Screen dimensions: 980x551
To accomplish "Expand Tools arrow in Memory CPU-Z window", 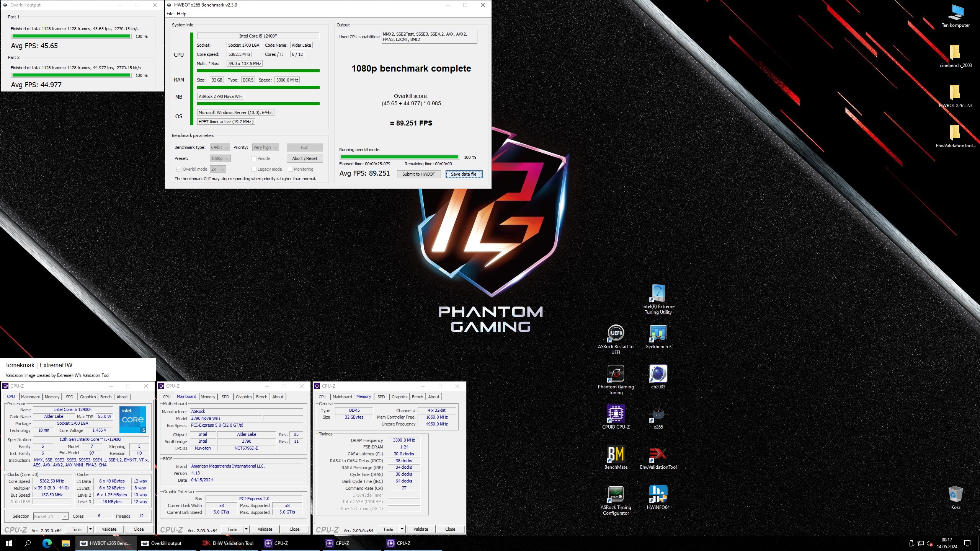I will coord(402,529).
